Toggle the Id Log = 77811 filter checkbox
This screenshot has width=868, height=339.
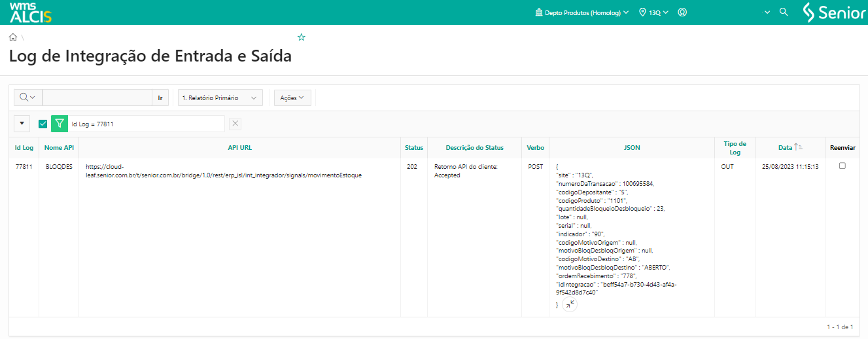pos(43,124)
